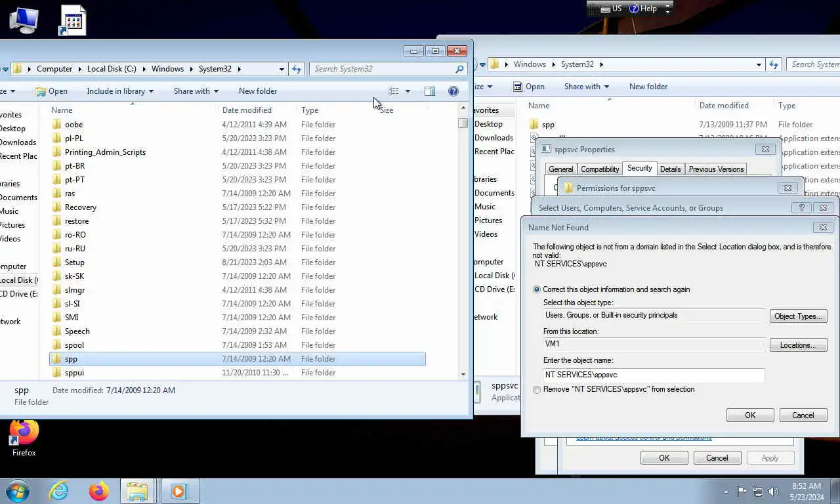Screen dimensions: 840x504
Task: Open the calendar shortcut desktop icon
Action: 72,20
